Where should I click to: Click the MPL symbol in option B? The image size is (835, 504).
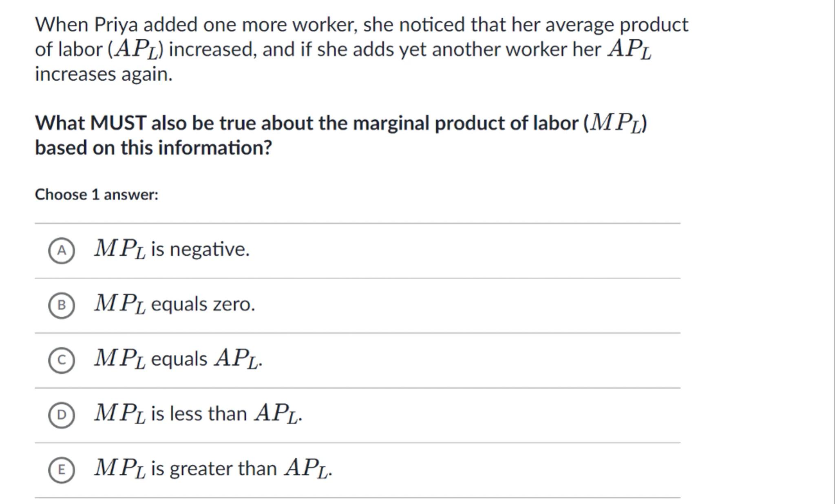pyautogui.click(x=119, y=303)
